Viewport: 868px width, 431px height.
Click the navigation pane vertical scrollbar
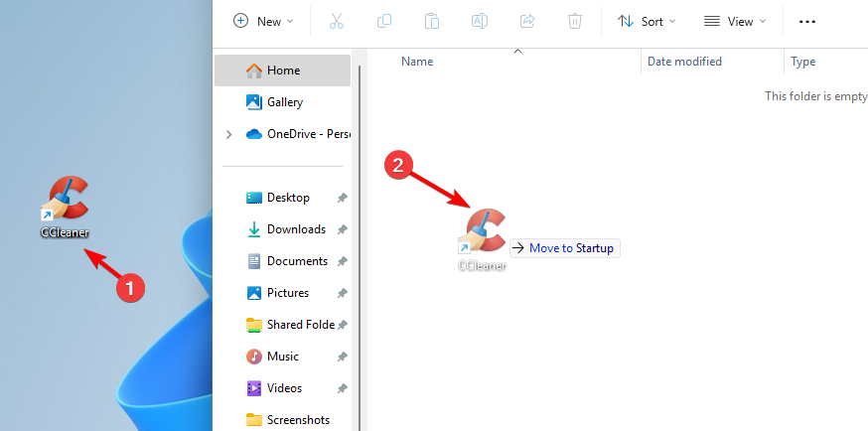[360, 248]
